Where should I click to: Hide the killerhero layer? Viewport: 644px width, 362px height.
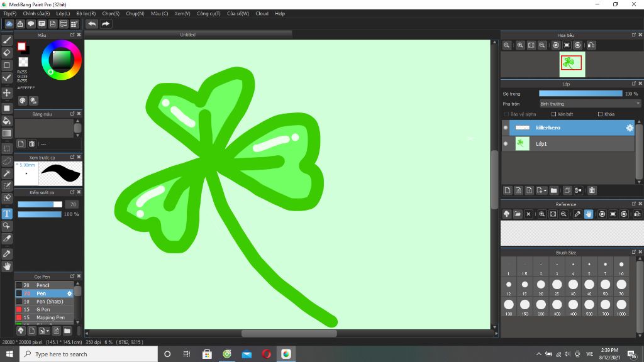[506, 128]
